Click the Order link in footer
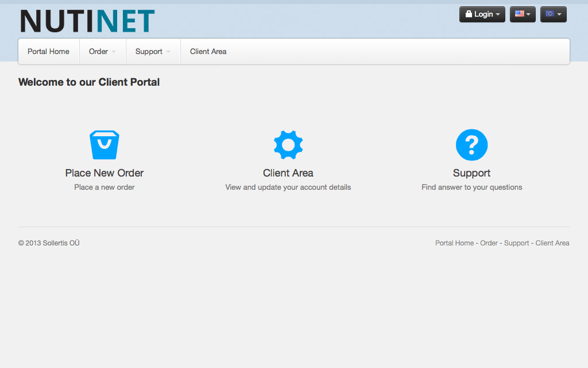 pos(489,243)
